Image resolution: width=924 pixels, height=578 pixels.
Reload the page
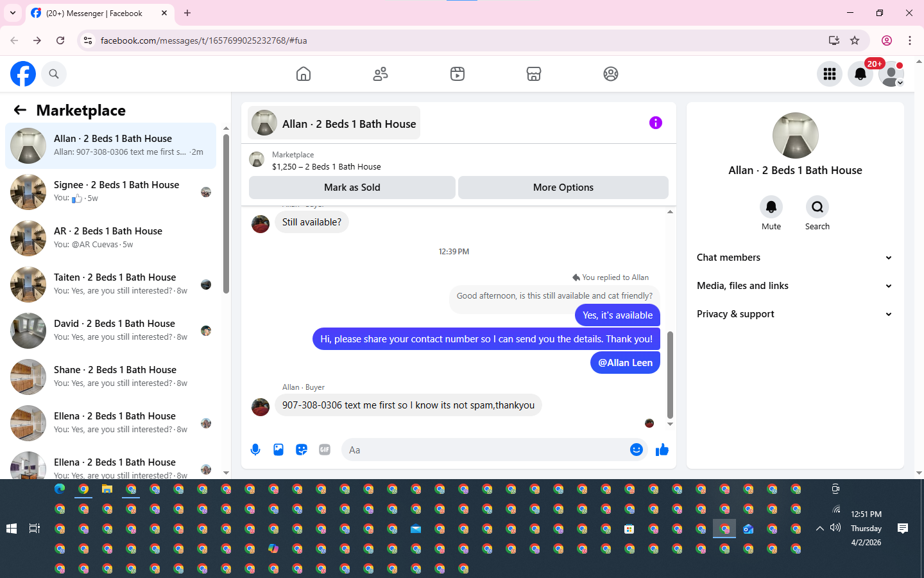(x=60, y=40)
